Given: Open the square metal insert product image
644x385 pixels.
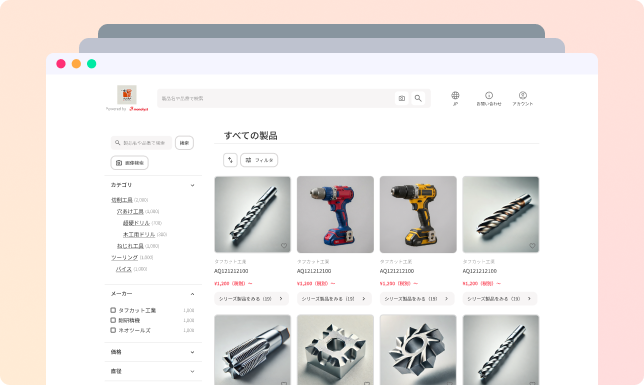Looking at the screenshot, I should tap(336, 350).
